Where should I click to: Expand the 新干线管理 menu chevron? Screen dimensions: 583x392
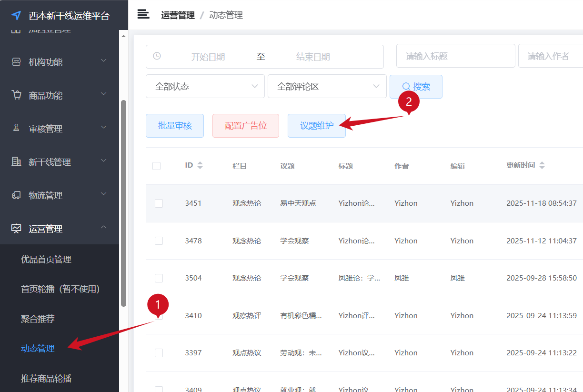(103, 161)
